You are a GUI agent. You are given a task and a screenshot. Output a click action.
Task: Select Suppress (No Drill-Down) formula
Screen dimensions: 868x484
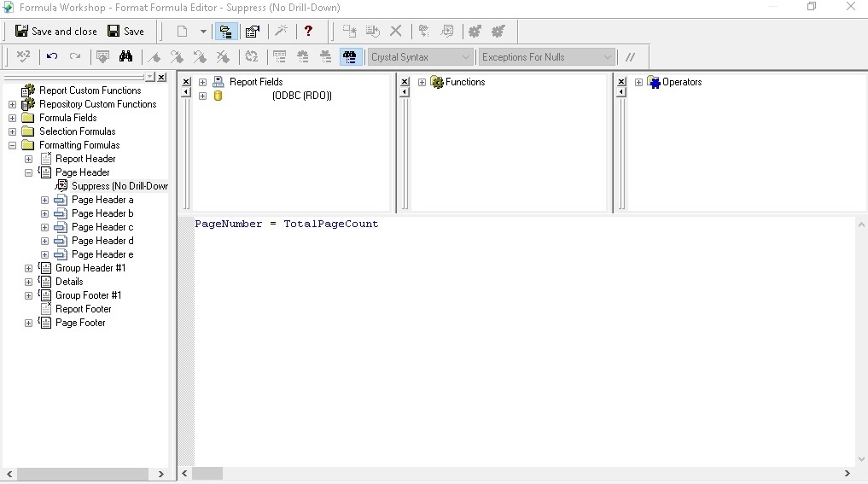click(x=119, y=186)
